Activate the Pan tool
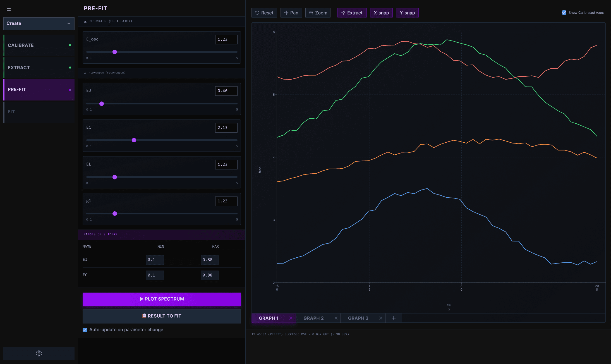The width and height of the screenshot is (611, 364). click(x=291, y=13)
